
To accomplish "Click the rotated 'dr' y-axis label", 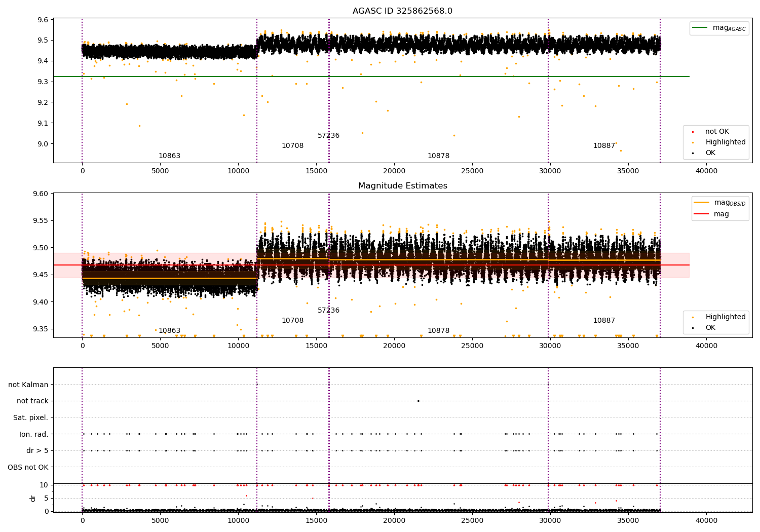I will coord(33,498).
